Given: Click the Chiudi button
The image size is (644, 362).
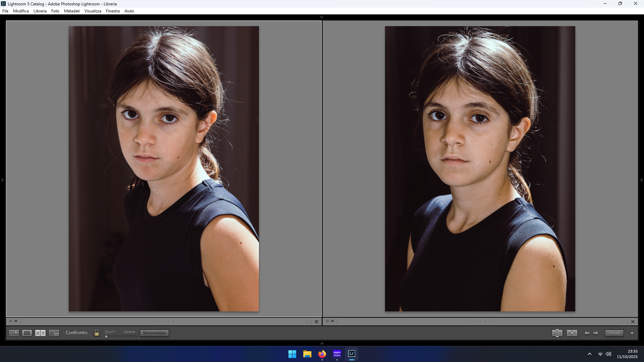Looking at the screenshot, I should pyautogui.click(x=614, y=333).
